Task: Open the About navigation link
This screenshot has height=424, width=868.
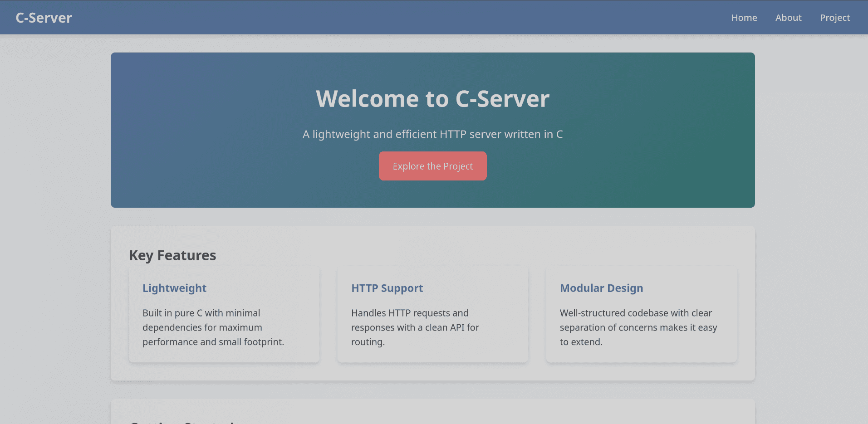Action: pos(788,17)
